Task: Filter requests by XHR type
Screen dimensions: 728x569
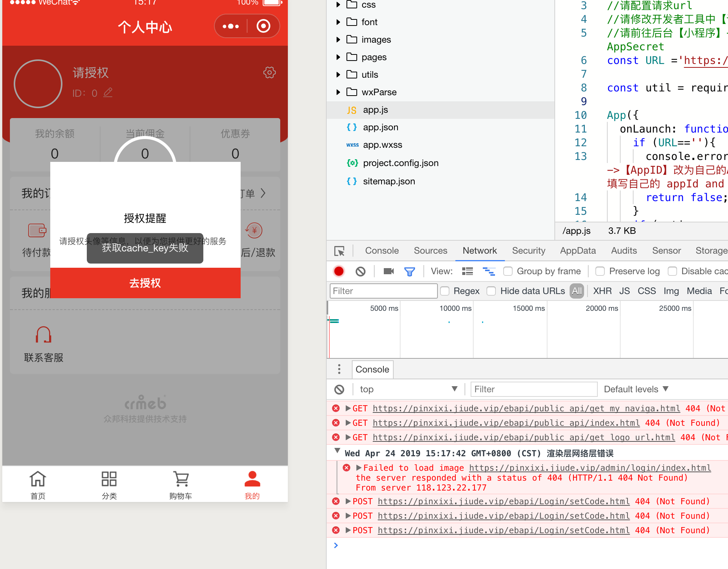Action: tap(602, 291)
